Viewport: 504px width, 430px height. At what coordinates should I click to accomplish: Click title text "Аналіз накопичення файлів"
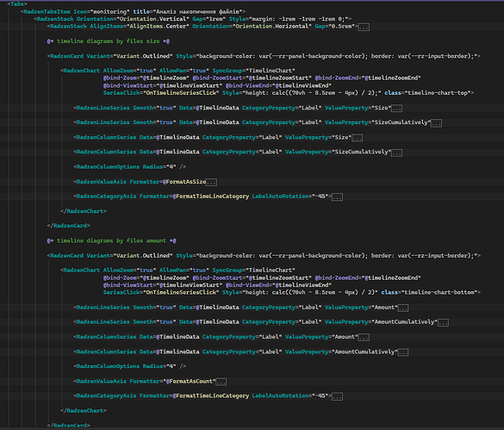point(198,11)
